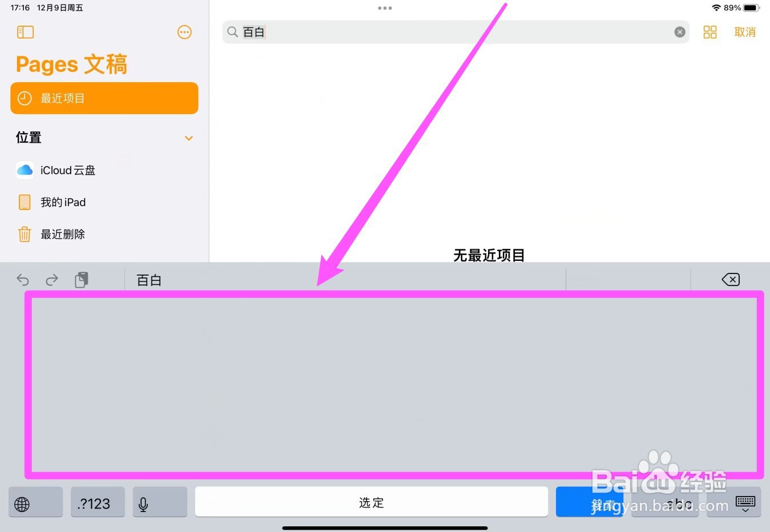Switch to .?123 numbers keyboard
The image size is (770, 532).
98,502
